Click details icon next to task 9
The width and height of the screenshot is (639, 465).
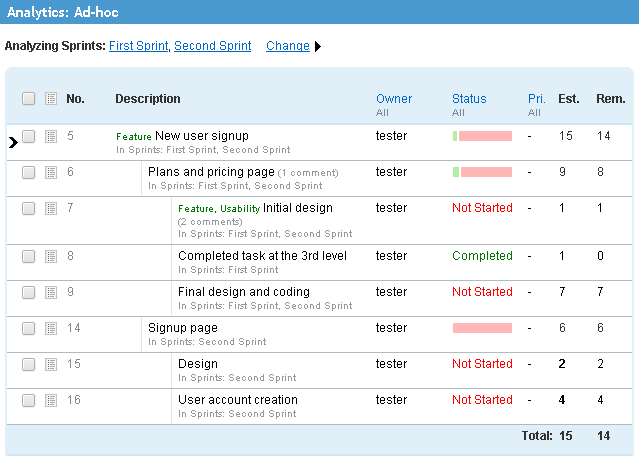51,292
